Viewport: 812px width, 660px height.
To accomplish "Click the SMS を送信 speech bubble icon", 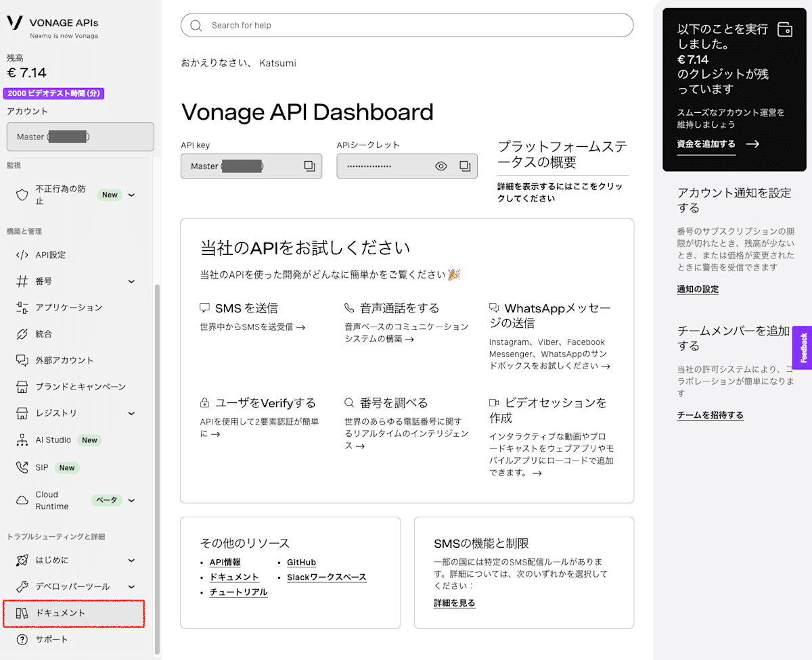I will coord(205,308).
